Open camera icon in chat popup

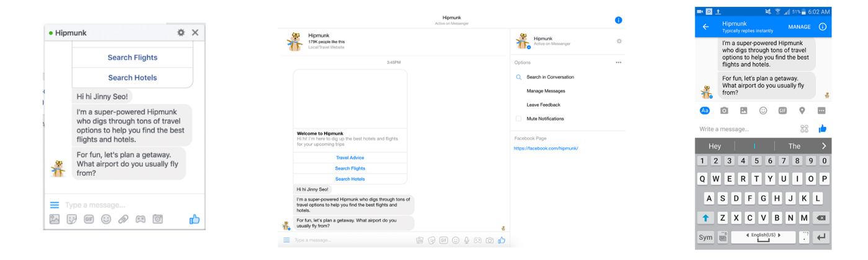pos(157,219)
